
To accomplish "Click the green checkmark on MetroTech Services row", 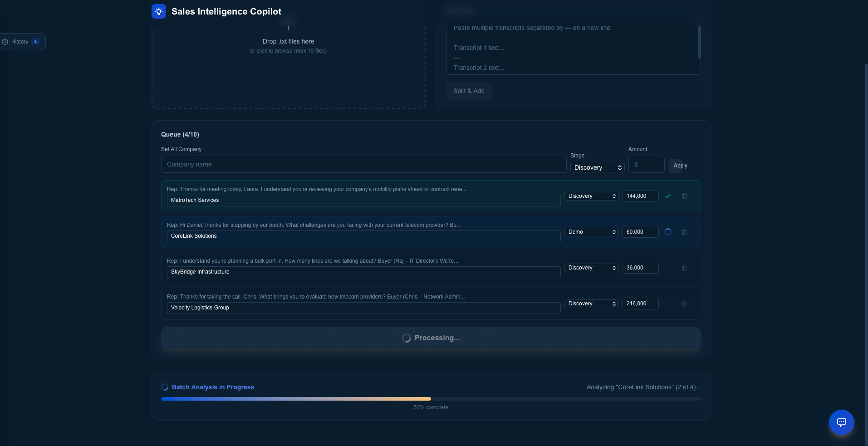I will click(x=668, y=196).
